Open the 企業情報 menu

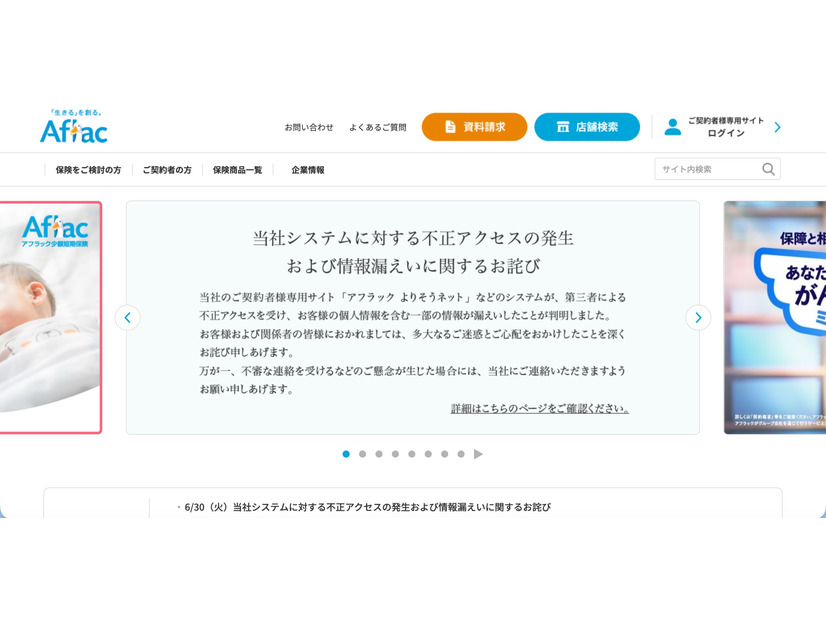[x=308, y=170]
